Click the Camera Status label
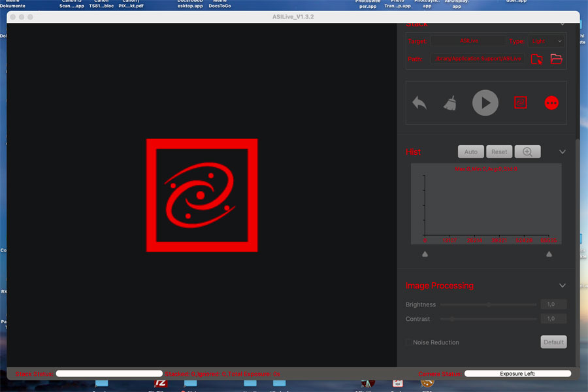Screen dimensions: 588x392 click(440, 374)
